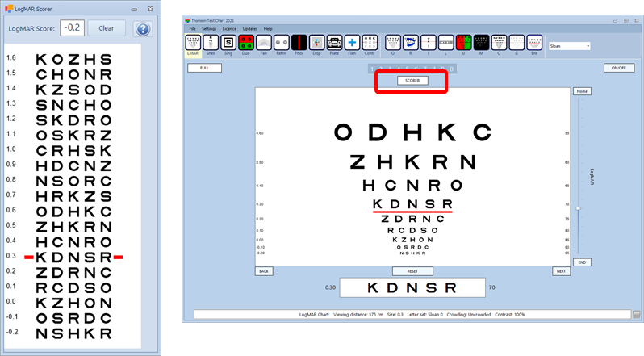The height and width of the screenshot is (356, 644).
Task: Open the Phor phoria test icon
Action: 299,44
